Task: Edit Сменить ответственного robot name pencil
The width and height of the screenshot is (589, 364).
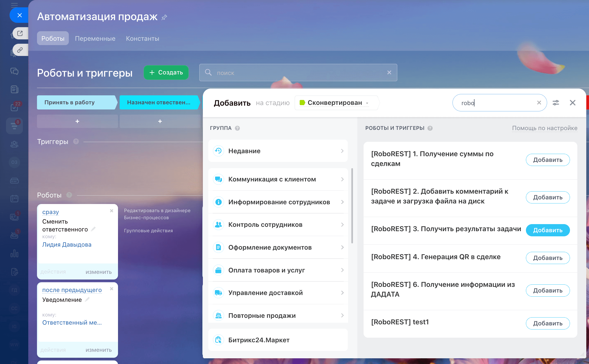Action: click(93, 229)
